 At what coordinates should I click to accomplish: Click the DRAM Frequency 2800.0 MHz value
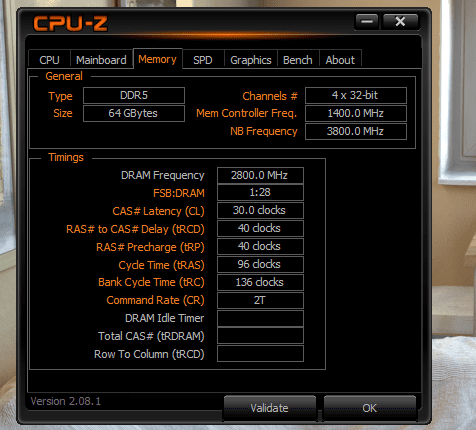(x=260, y=175)
